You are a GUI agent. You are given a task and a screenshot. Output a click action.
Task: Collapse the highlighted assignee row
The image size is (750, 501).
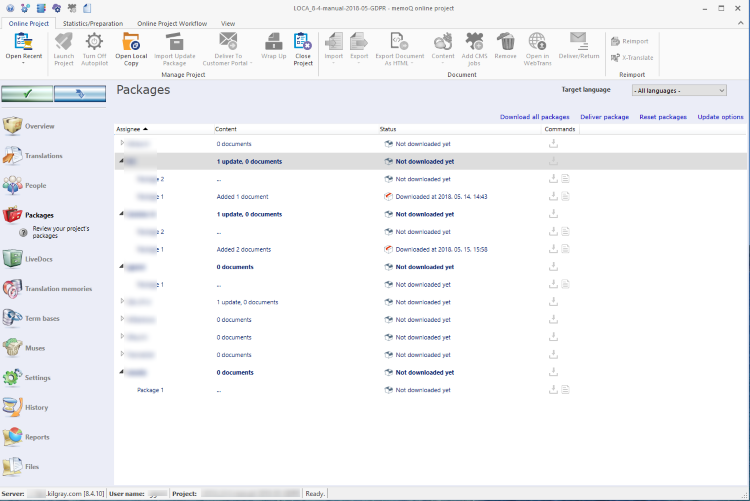(x=121, y=161)
